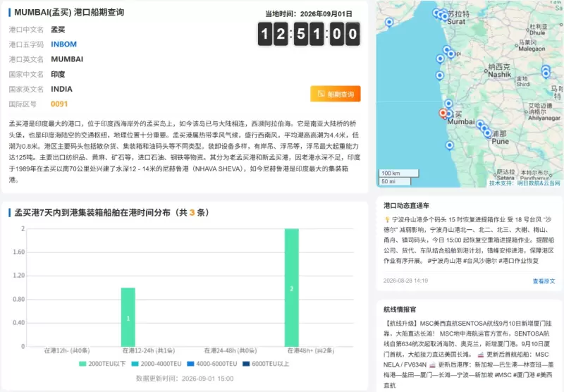The width and height of the screenshot is (564, 392).
Task: Open the 查看原文 link
Action: [544, 281]
